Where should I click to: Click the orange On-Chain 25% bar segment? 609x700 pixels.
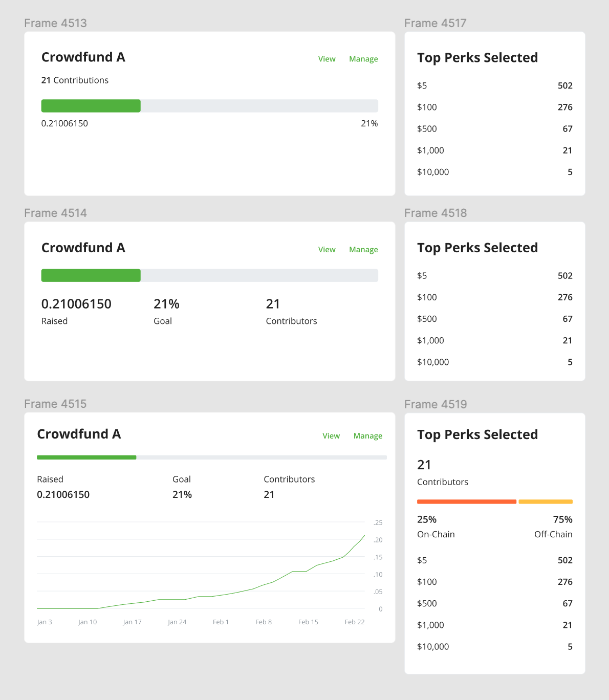(x=466, y=501)
